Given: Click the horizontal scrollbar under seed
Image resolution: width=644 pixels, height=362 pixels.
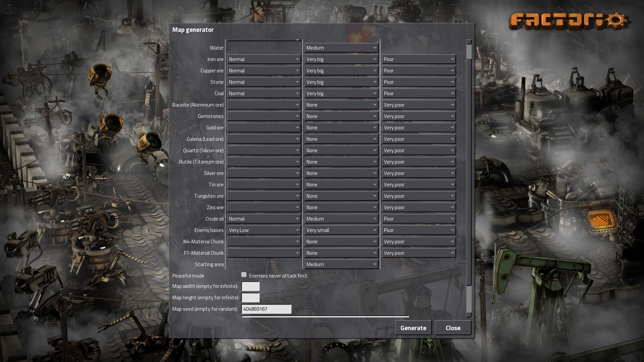Looking at the screenshot, I should pos(325,316).
